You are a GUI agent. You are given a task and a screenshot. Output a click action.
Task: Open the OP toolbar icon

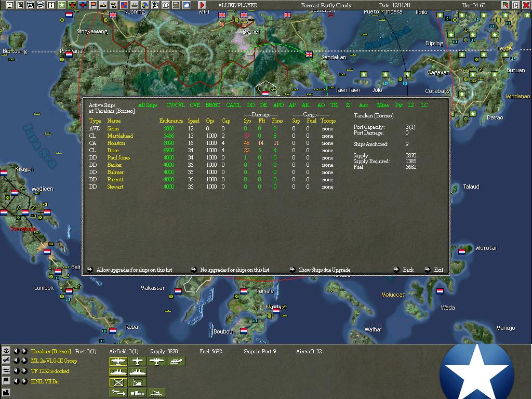[166, 5]
